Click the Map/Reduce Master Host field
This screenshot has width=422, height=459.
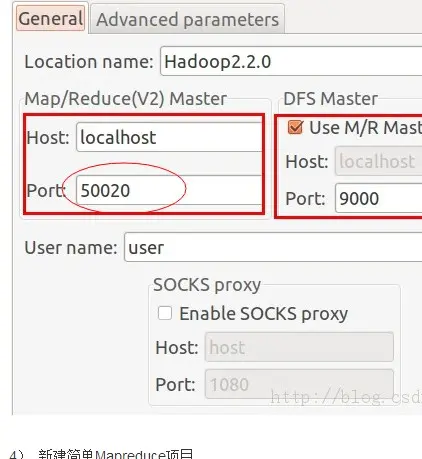tap(169, 137)
